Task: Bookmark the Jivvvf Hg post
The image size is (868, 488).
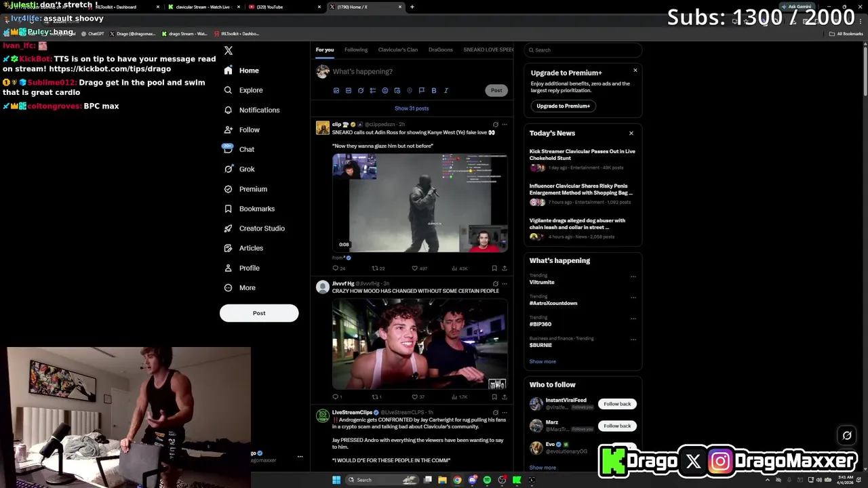Action: (x=494, y=397)
